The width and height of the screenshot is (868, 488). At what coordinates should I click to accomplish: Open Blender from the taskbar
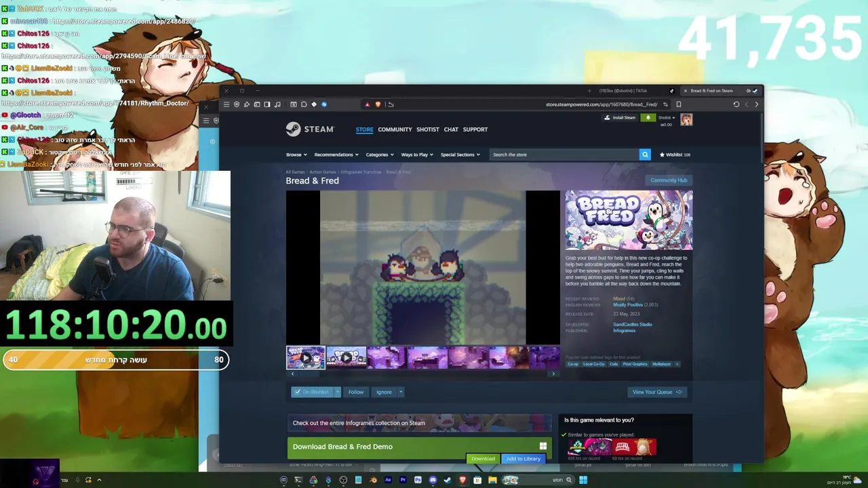374,480
